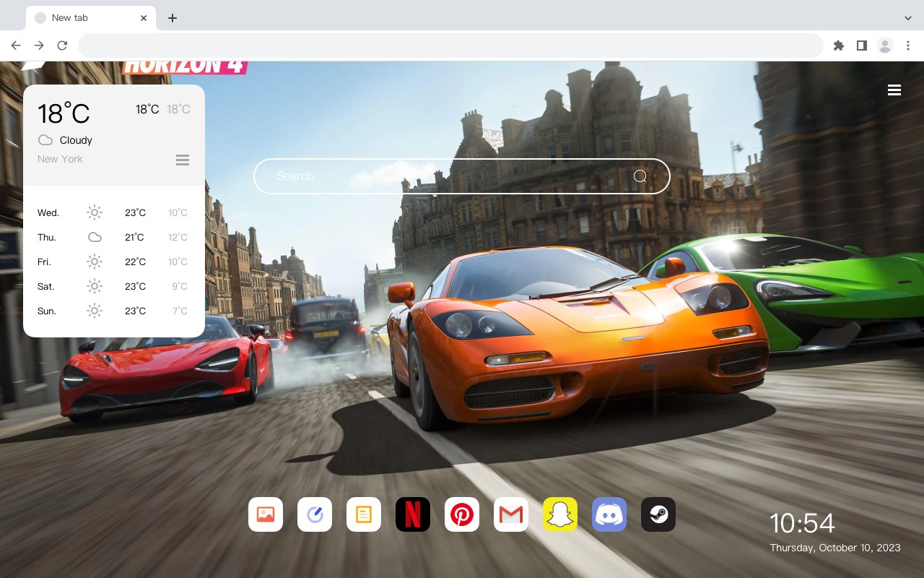Click the large 18°C current temperature
This screenshot has width=924, height=578.
coord(64,113)
